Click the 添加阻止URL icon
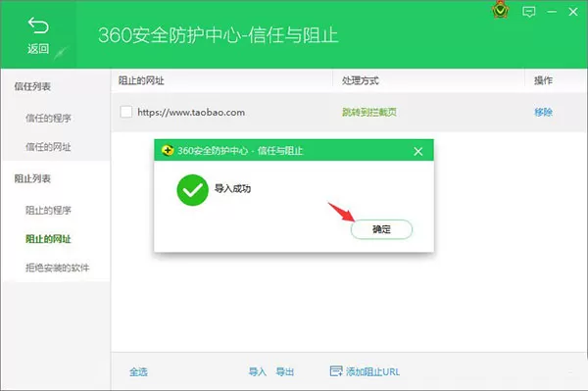Screen dimensions: 588x391 coord(336,371)
